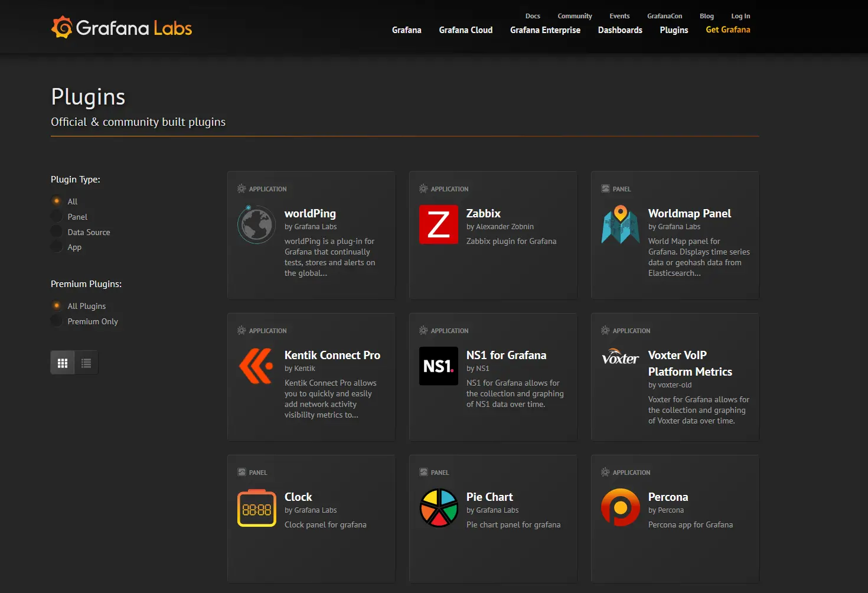Viewport: 868px width, 593px height.
Task: Open the Grafana Cloud nav item
Action: pos(466,30)
